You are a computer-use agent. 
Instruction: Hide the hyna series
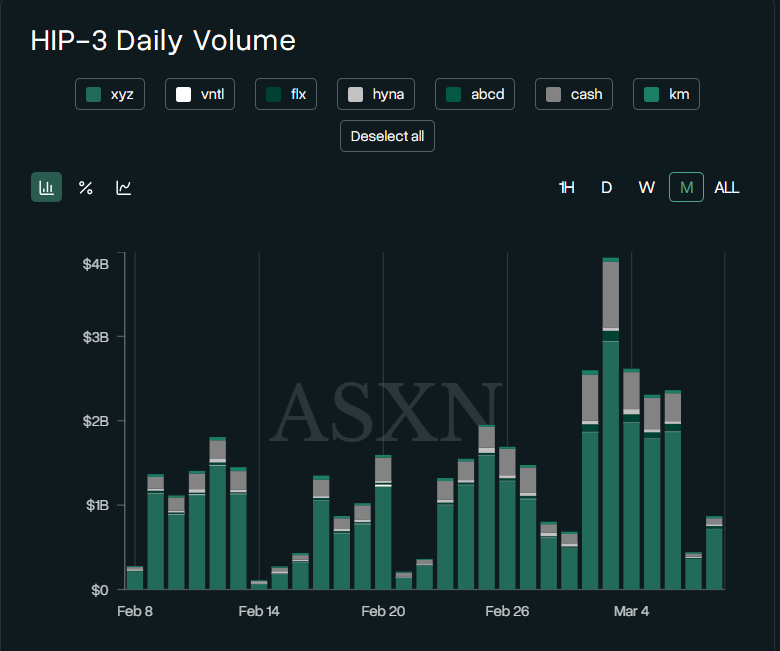375,95
